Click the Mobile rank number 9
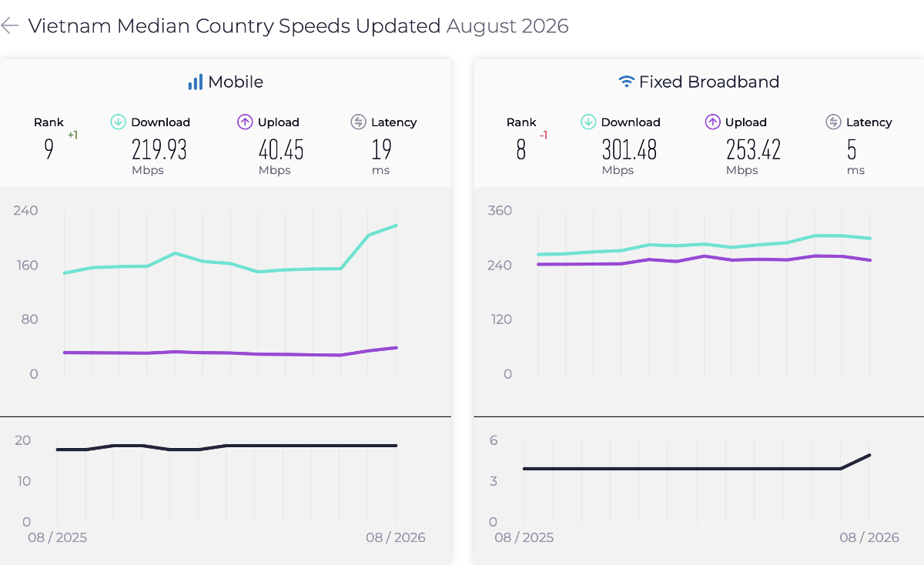Screen dimensions: 924x565 click(49, 149)
